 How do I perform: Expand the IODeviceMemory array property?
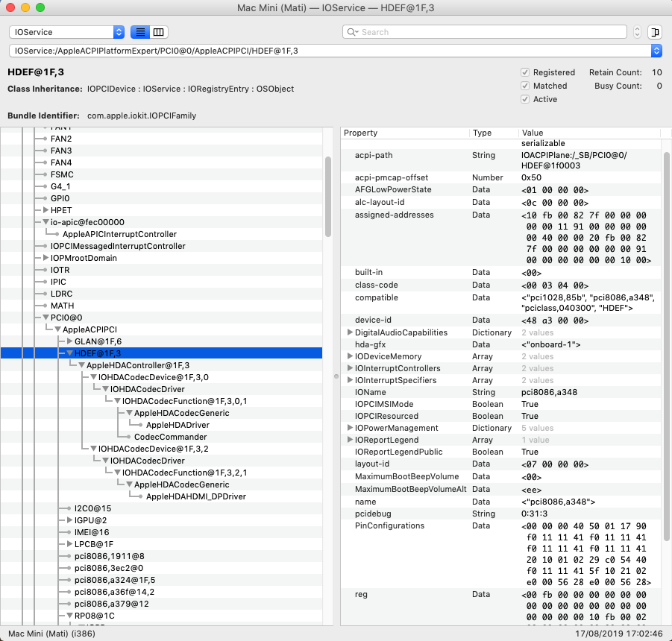(x=350, y=356)
